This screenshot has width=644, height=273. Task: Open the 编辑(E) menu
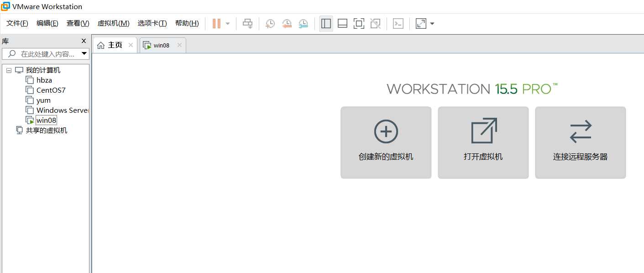click(47, 23)
